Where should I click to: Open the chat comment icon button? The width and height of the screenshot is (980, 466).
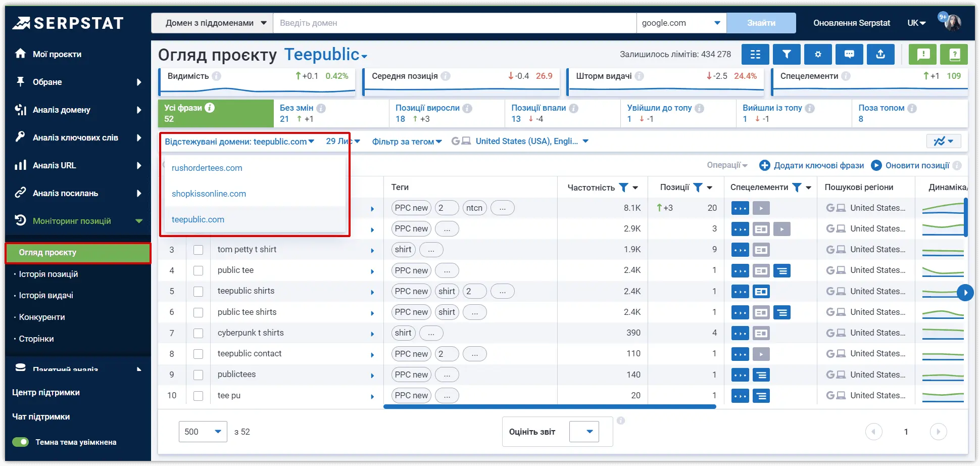849,54
